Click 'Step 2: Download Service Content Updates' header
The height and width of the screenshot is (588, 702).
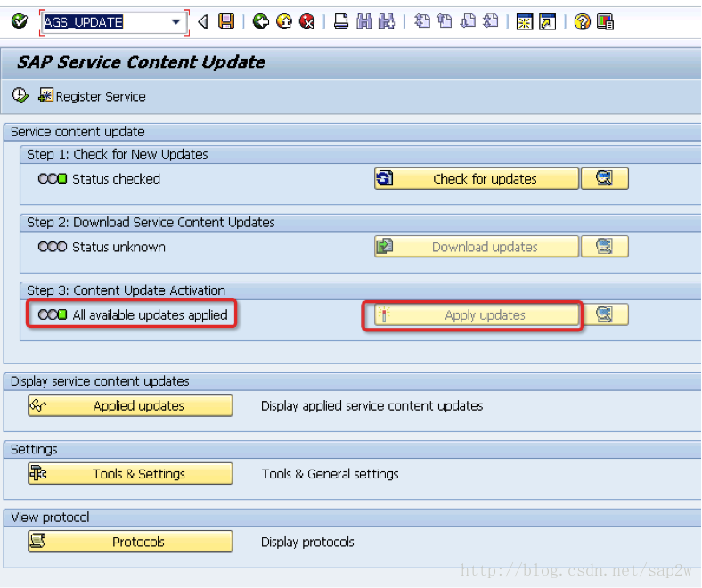coord(151,223)
